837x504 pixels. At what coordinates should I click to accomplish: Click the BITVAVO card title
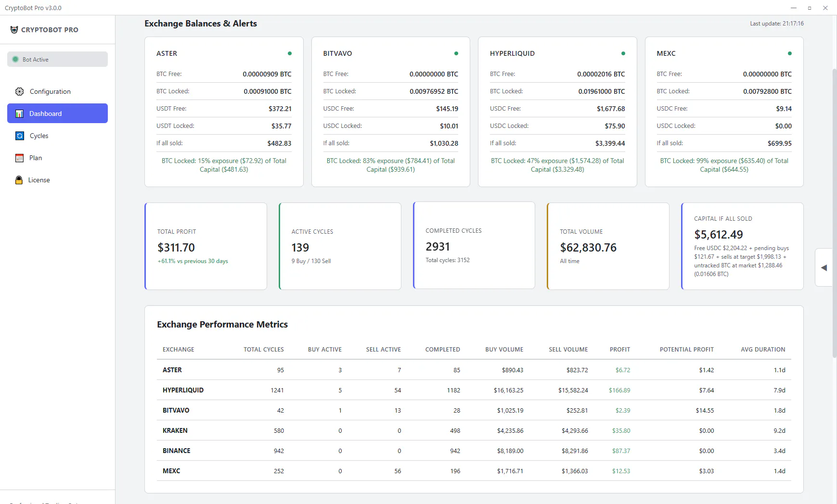point(337,53)
